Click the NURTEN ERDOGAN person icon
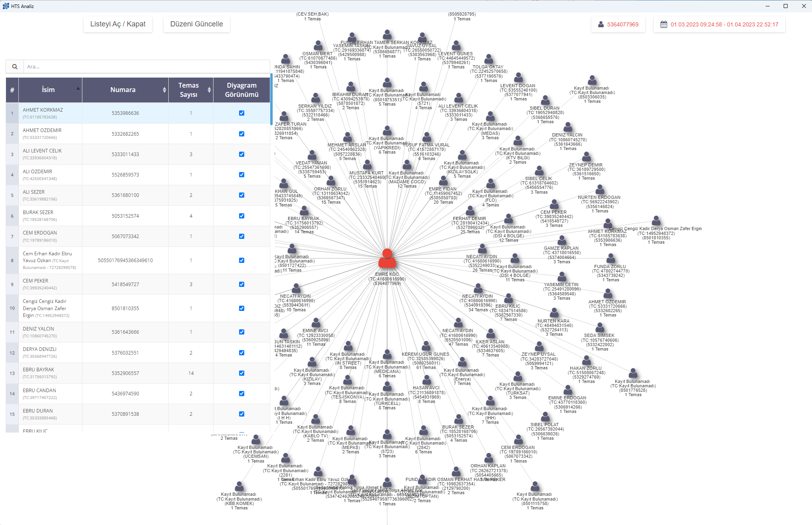This screenshot has height=525, width=812. pos(600,189)
